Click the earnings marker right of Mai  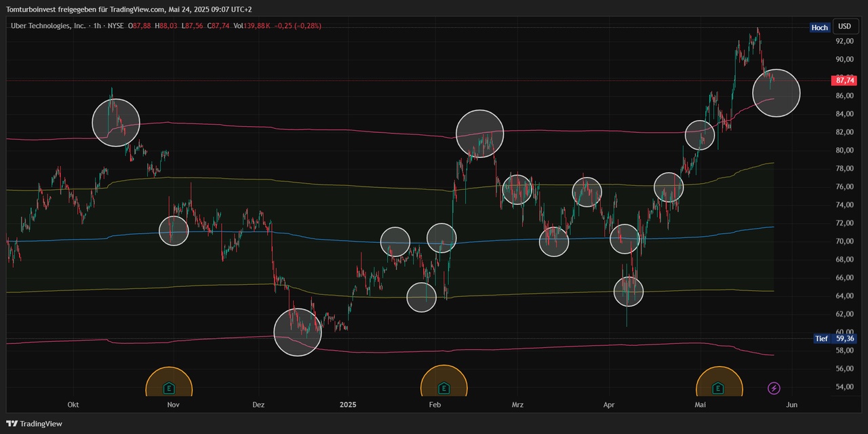719,389
